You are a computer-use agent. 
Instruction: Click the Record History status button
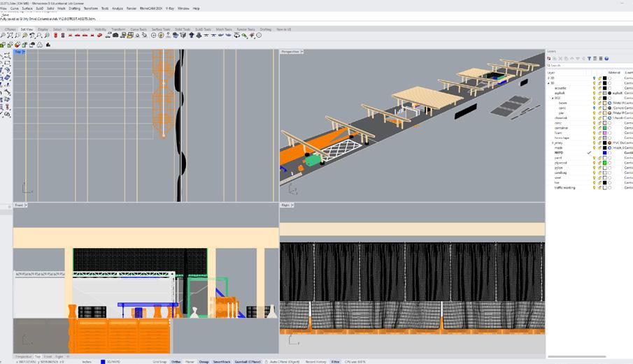315,362
